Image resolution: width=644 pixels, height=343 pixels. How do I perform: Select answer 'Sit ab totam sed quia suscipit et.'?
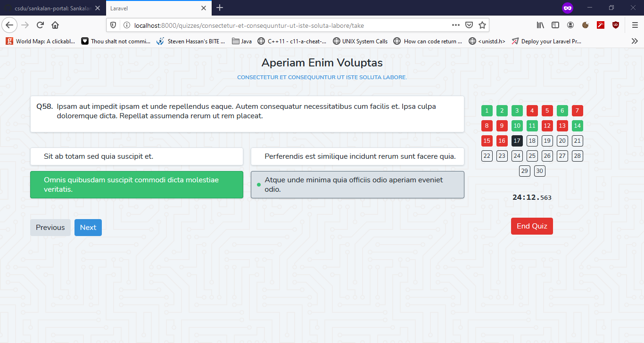[137, 156]
